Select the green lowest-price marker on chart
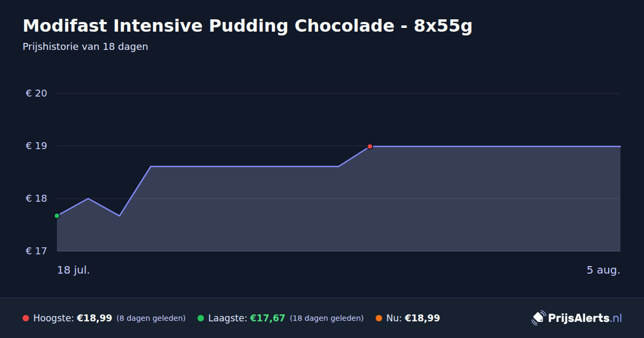644x338 pixels. tap(57, 216)
